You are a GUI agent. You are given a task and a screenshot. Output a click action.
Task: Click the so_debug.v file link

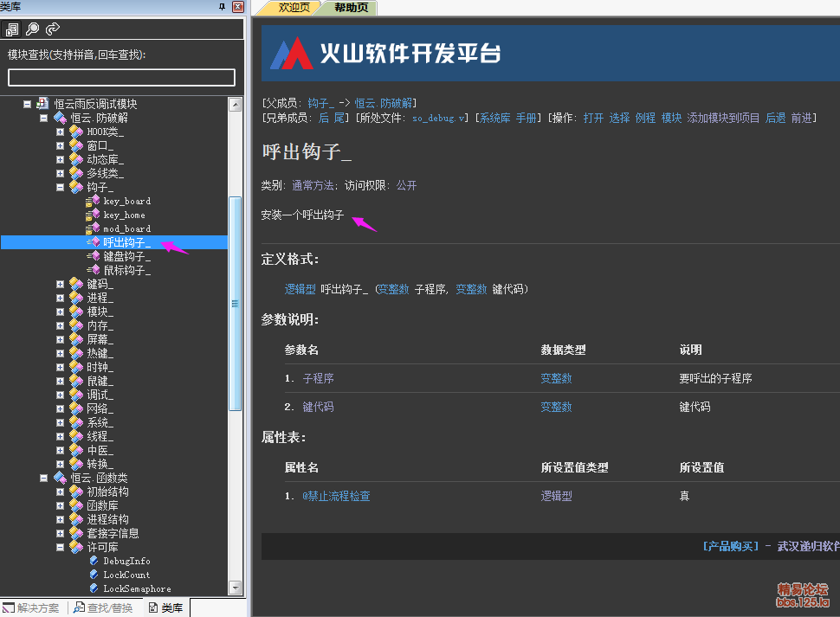pos(439,118)
